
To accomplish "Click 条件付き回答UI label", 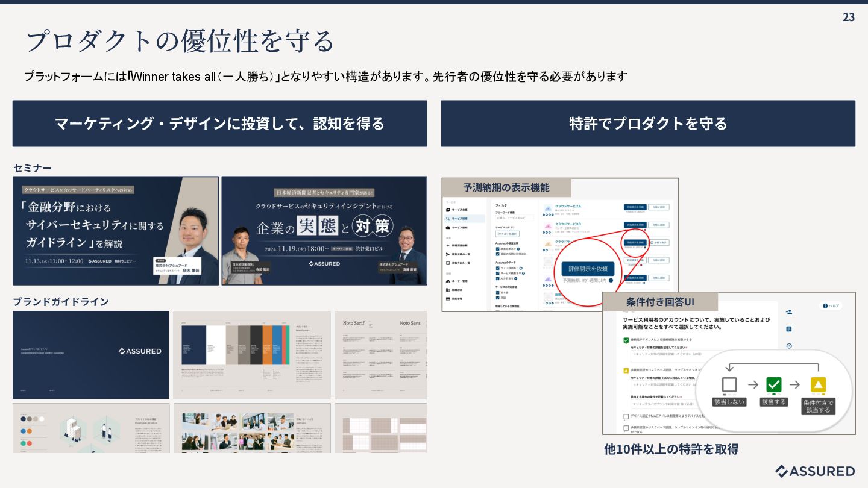I will [x=660, y=302].
